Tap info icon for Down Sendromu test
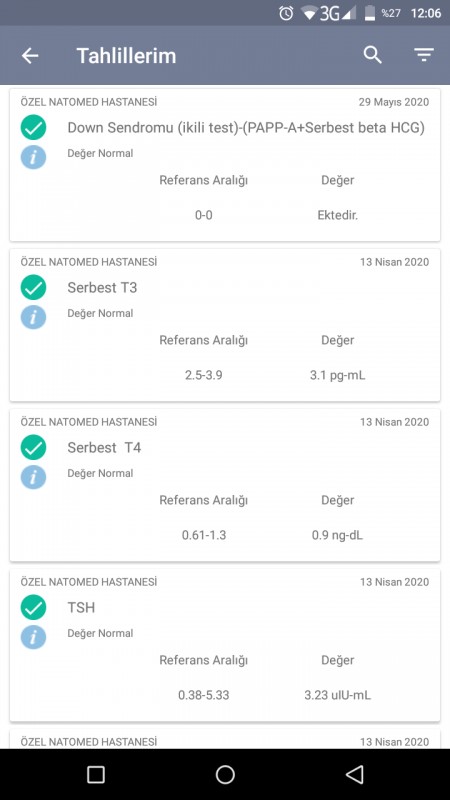Screen dimensions: 450x800 click(x=34, y=156)
